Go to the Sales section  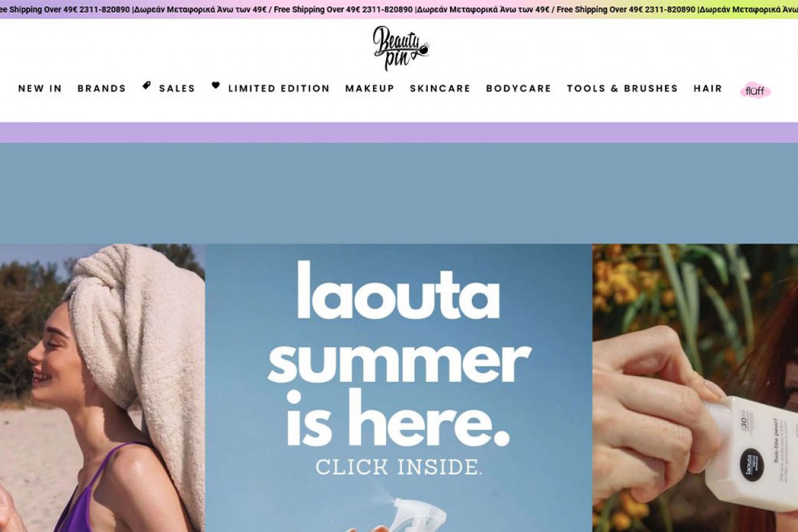tap(177, 88)
